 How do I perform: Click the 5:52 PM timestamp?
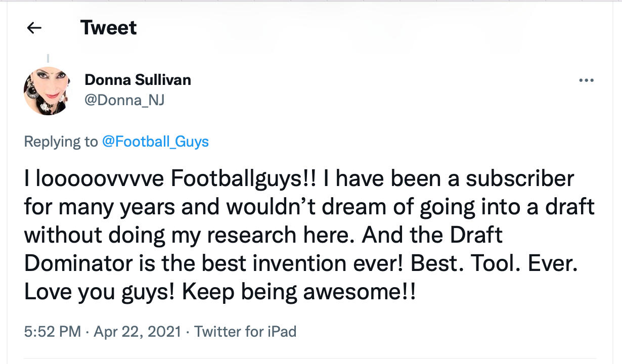point(52,332)
